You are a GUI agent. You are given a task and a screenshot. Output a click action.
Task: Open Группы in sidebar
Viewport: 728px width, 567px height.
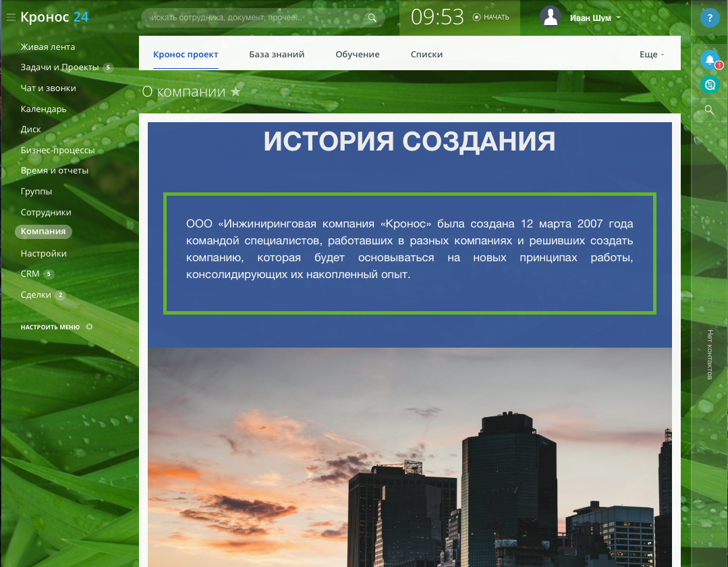pyautogui.click(x=36, y=191)
